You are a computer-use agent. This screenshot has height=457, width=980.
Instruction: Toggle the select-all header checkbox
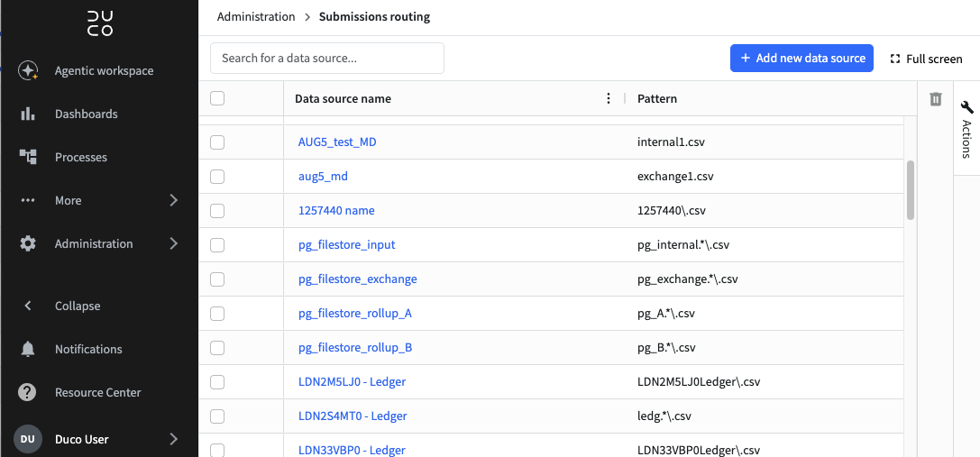point(217,99)
